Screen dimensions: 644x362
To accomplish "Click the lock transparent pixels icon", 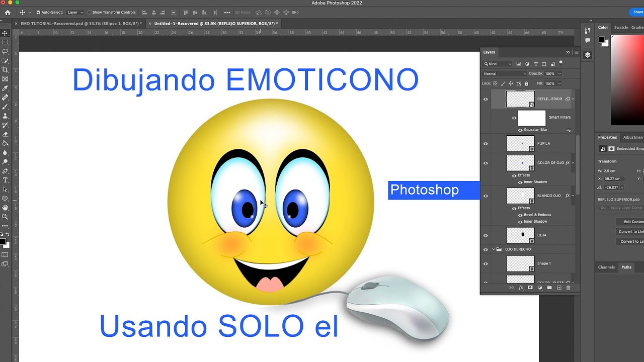I will [x=495, y=83].
